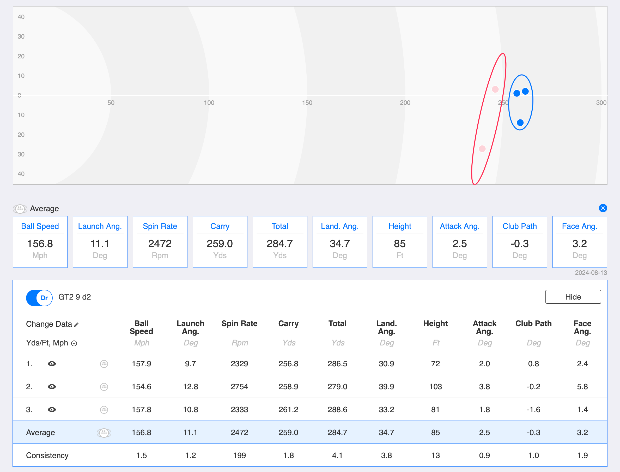Open the Yds/Ft, Mph units dropdown
This screenshot has width=620, height=472.
pos(75,343)
